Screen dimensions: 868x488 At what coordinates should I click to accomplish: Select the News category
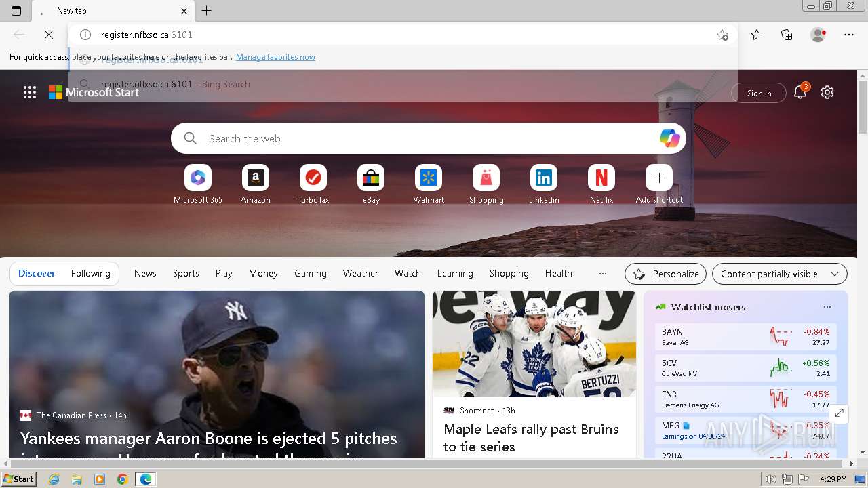(145, 274)
